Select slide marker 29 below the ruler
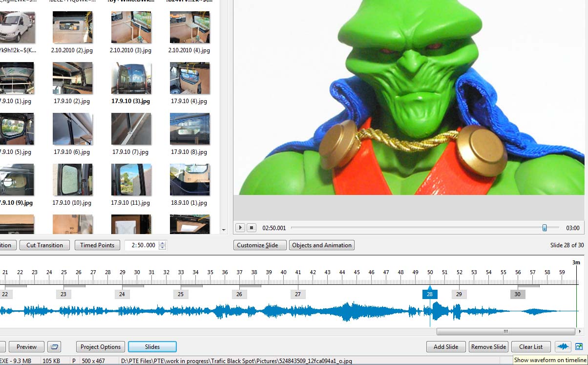The image size is (588, 365). [x=459, y=294]
